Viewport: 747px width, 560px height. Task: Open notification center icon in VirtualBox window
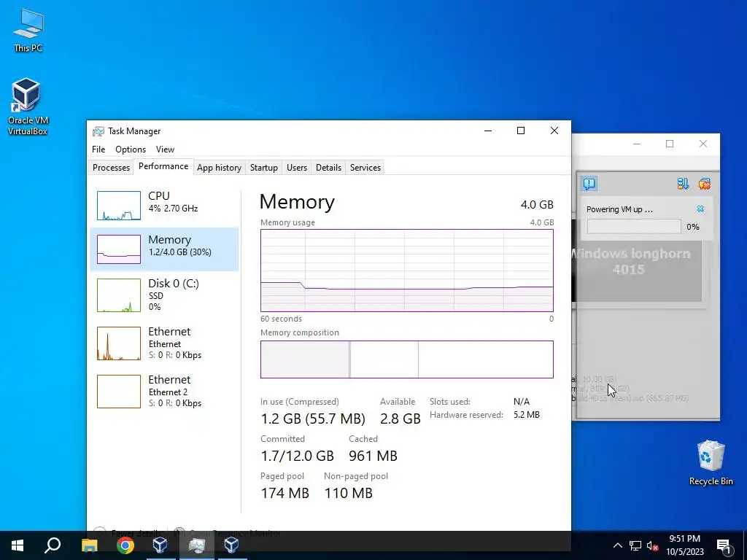(589, 183)
